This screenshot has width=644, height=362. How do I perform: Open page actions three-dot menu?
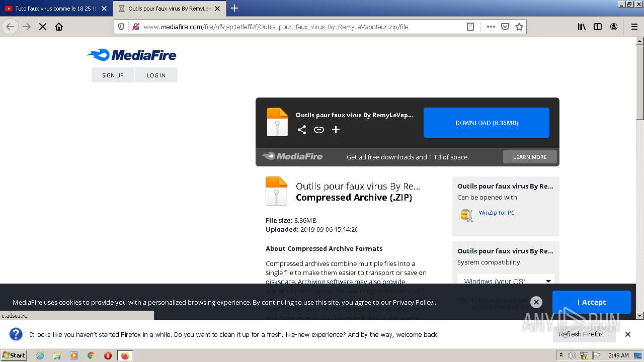491,27
